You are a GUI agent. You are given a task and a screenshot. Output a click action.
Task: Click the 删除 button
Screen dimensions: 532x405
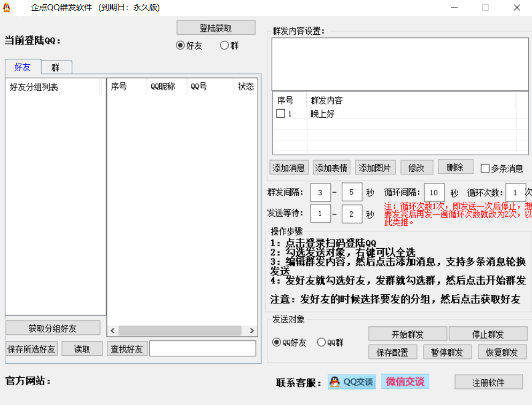click(456, 167)
